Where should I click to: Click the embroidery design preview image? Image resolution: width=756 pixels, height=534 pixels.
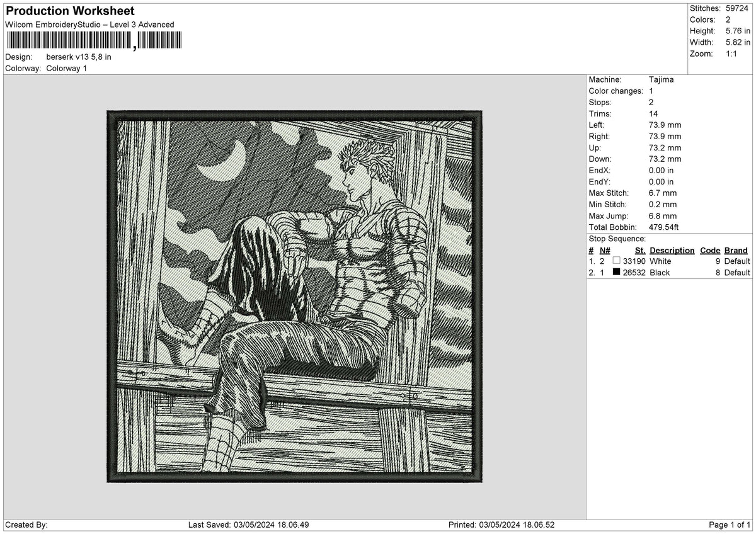tap(294, 297)
